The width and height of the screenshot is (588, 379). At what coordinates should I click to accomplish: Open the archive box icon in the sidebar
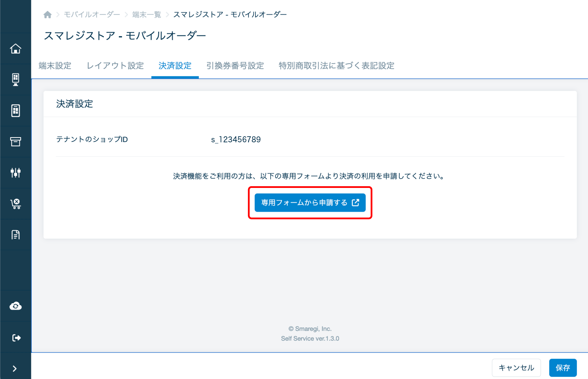[x=16, y=141]
